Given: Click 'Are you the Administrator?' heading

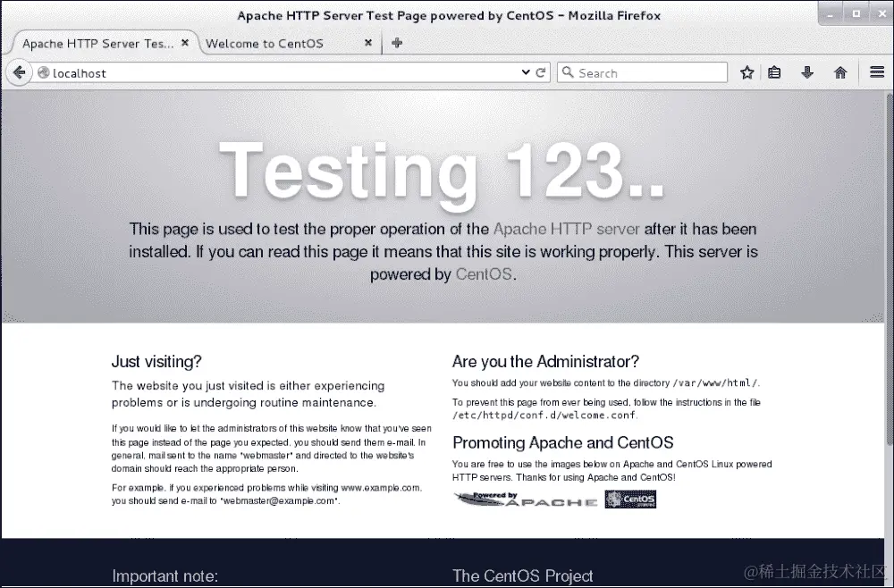Looking at the screenshot, I should [x=545, y=362].
